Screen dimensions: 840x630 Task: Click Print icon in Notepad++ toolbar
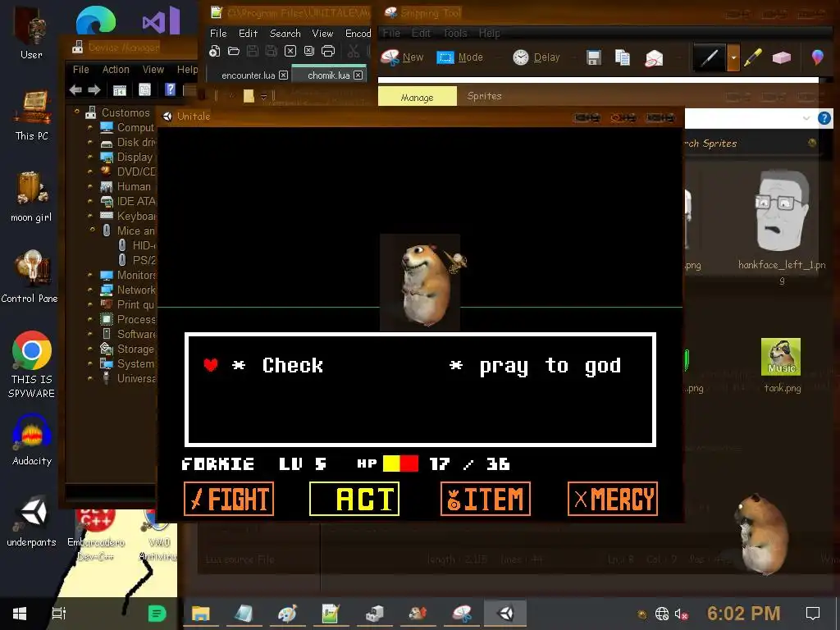pos(328,51)
